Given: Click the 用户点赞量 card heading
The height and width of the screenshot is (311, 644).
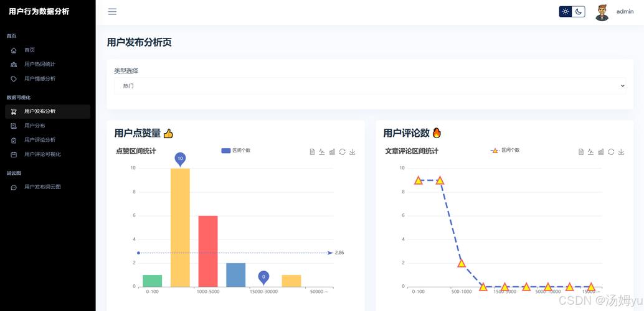Looking at the screenshot, I should click(x=144, y=133).
